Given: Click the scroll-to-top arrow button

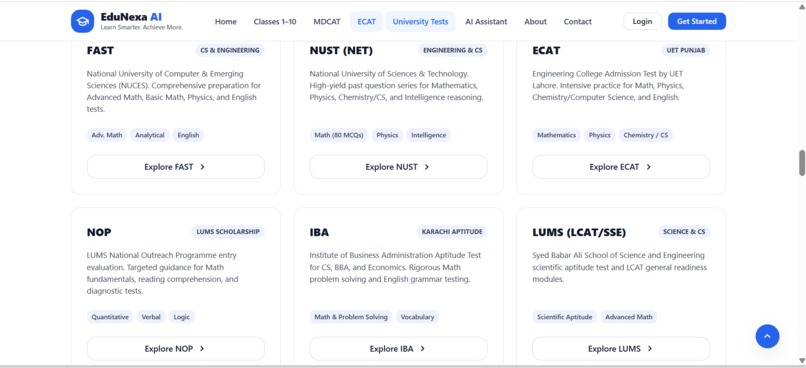Looking at the screenshot, I should pos(767,336).
